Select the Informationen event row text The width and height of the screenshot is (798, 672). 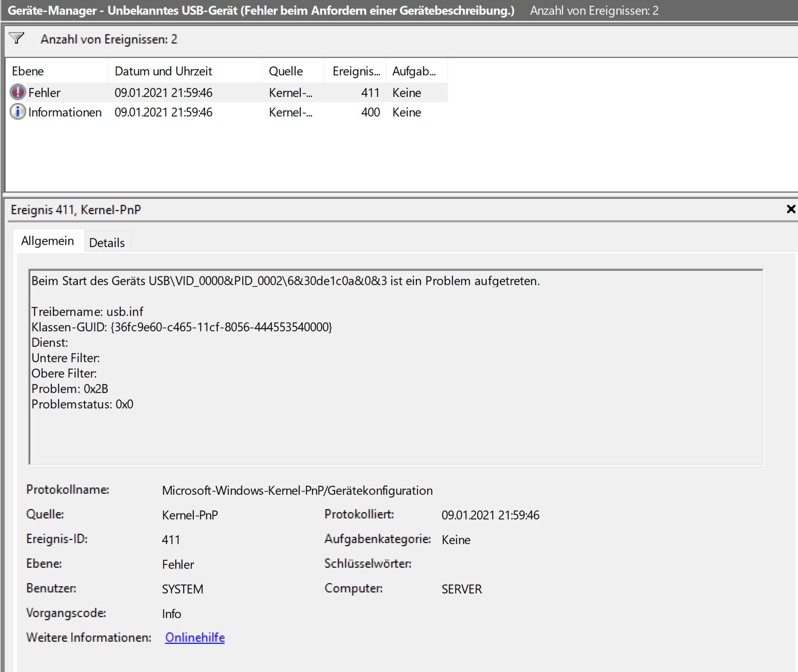(65, 112)
